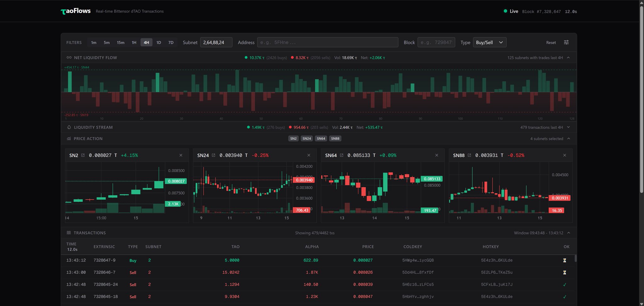The width and height of the screenshot is (644, 306).
Task: Click the TaoFlows logo
Action: click(76, 11)
